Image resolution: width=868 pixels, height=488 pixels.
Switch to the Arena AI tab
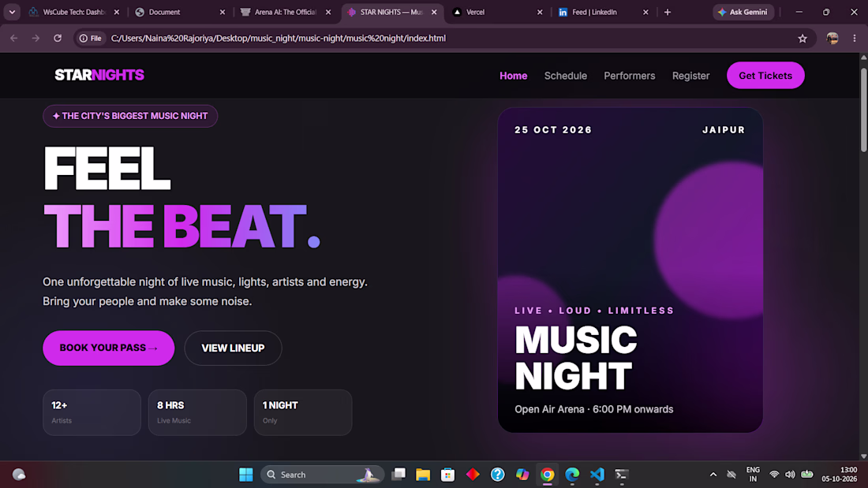click(x=286, y=12)
